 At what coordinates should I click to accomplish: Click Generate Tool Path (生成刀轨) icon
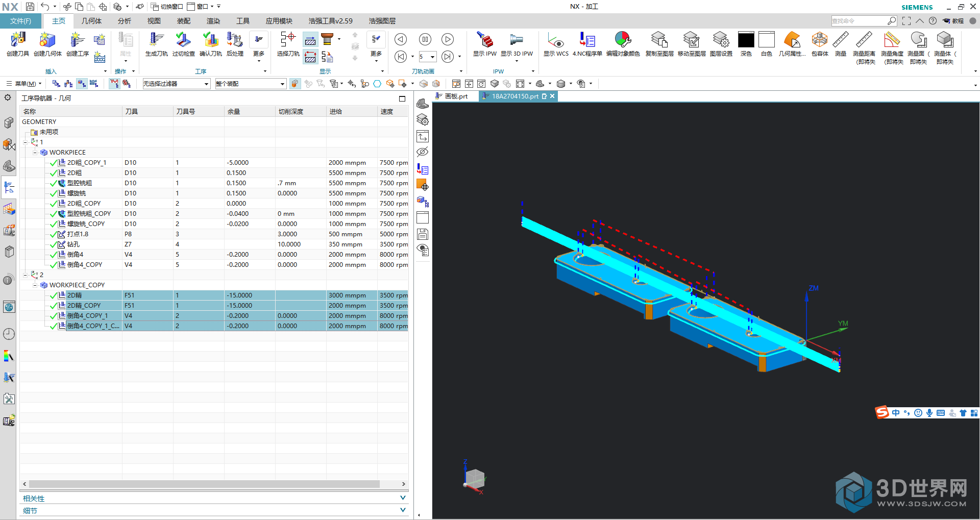pos(156,40)
